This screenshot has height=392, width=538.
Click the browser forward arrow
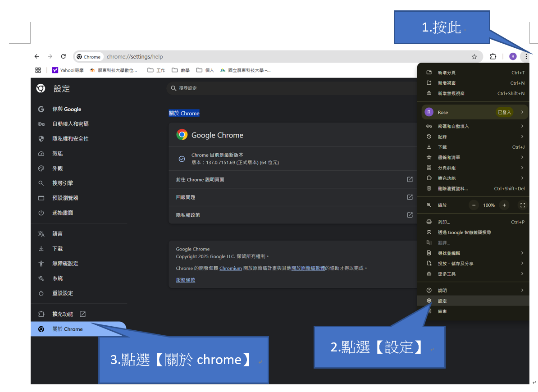point(50,57)
